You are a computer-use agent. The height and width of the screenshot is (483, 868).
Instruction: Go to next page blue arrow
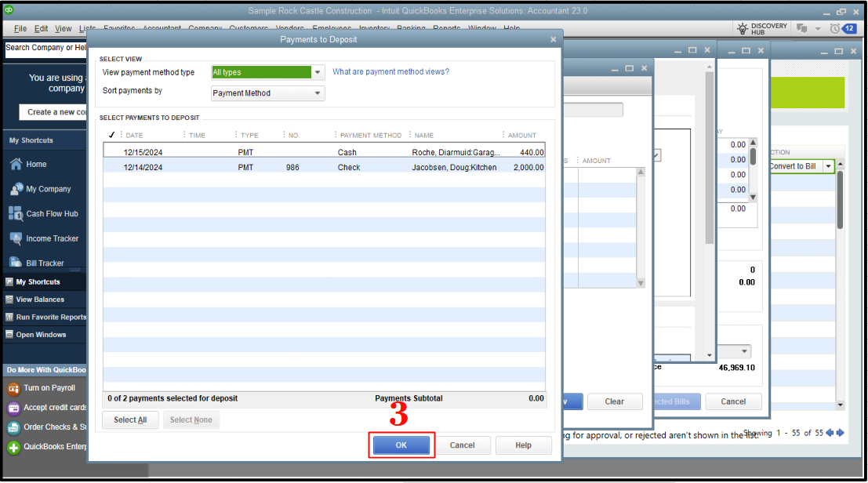coord(841,433)
